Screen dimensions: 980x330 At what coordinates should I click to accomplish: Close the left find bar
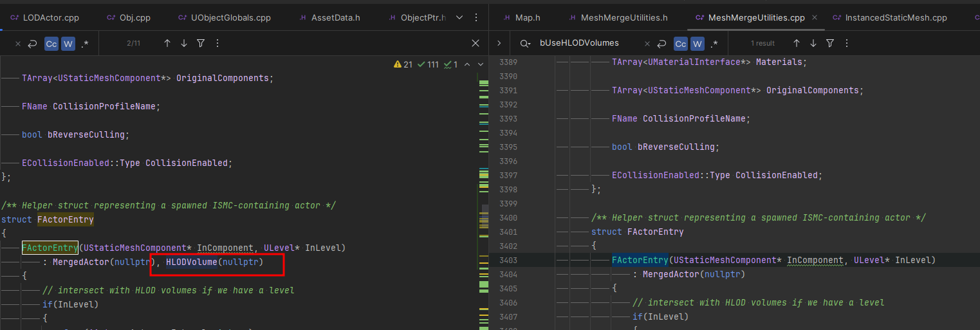476,43
